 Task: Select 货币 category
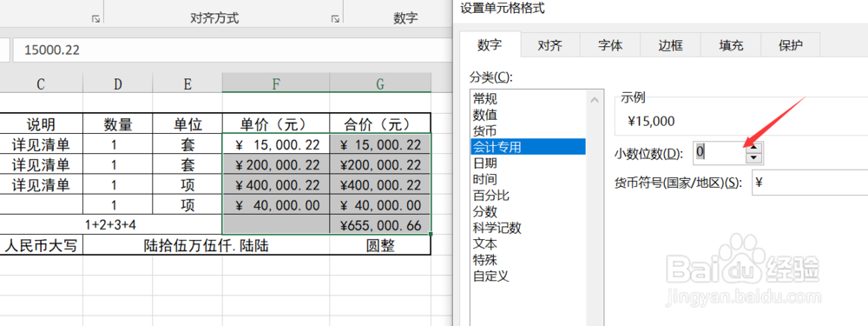[x=528, y=131]
